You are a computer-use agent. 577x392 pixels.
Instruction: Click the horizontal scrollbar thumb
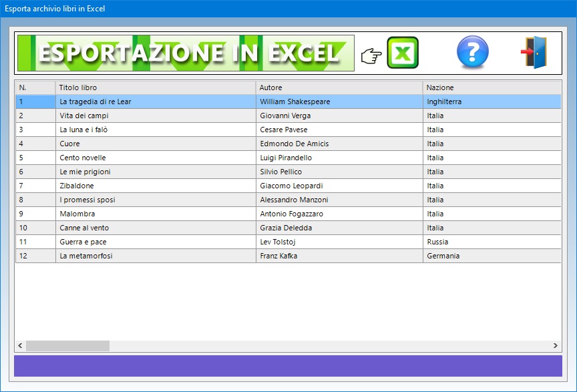click(67, 346)
